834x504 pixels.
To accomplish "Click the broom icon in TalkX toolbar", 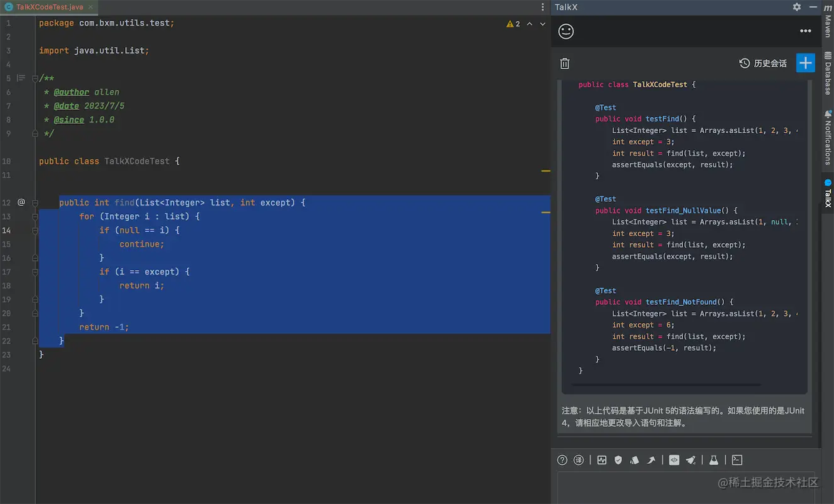I will click(x=691, y=460).
